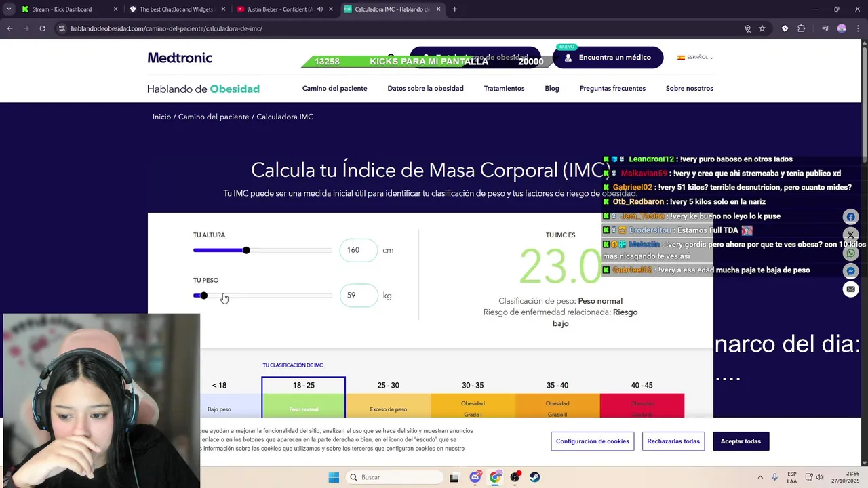Open the Windows Start menu

[x=334, y=477]
